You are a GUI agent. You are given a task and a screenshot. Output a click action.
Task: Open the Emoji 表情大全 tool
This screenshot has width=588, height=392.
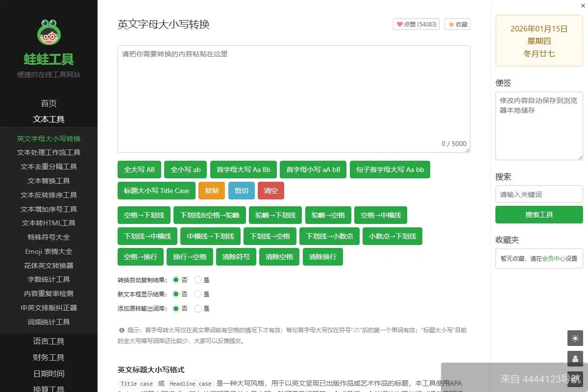pyautogui.click(x=49, y=251)
